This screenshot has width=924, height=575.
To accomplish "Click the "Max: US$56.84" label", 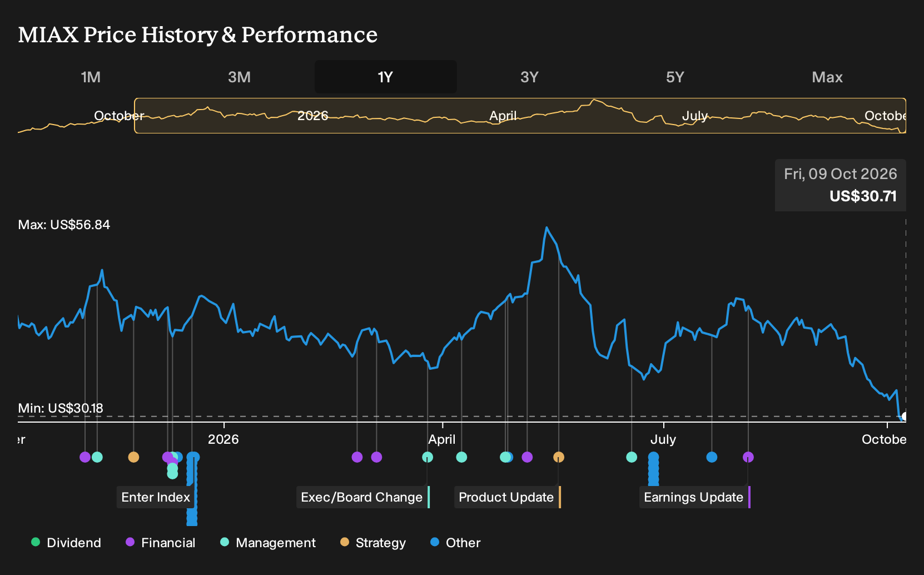I will pyautogui.click(x=64, y=225).
